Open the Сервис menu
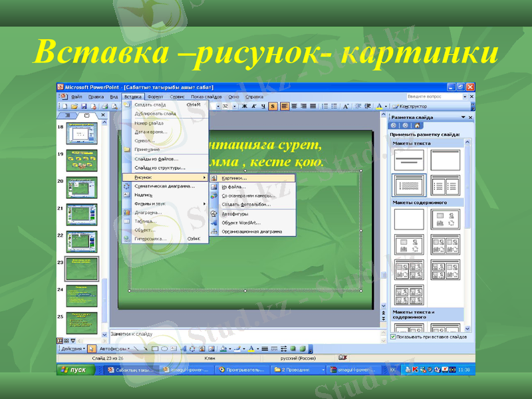Screen dimensions: 532x399 click(178, 96)
